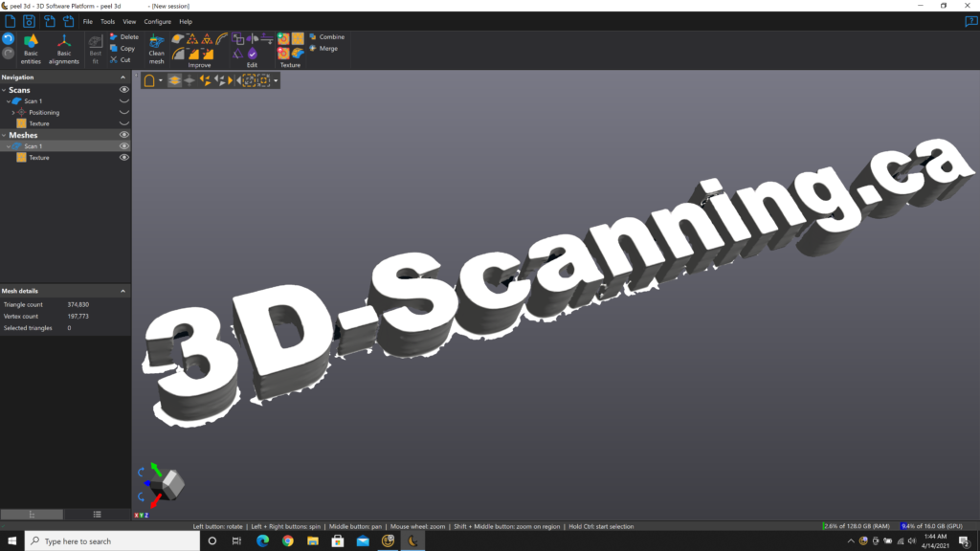Select the Copy tool
This screenshot has height=551, width=980.
[x=123, y=47]
